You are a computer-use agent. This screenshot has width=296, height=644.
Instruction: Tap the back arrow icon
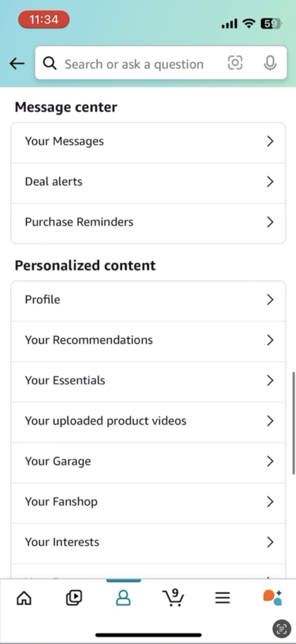[x=17, y=64]
